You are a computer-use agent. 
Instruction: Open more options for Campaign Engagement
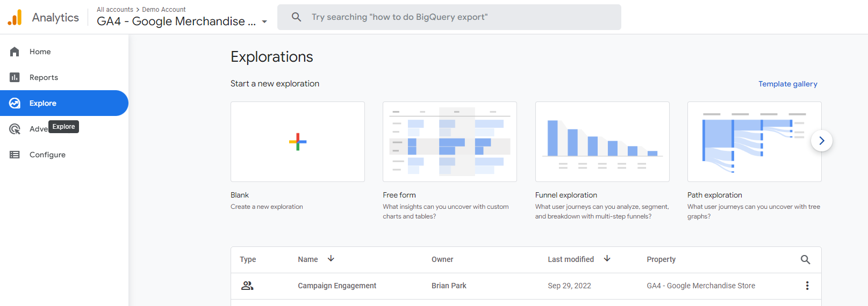coord(807,286)
